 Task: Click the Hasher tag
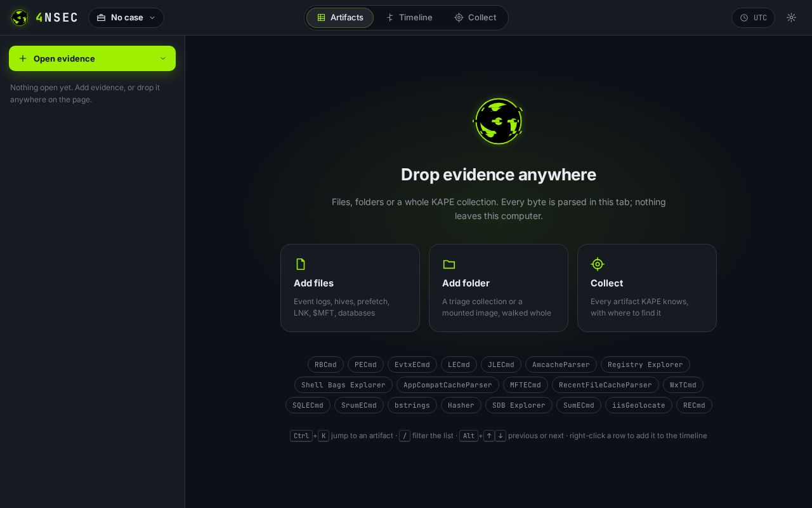[461, 405]
